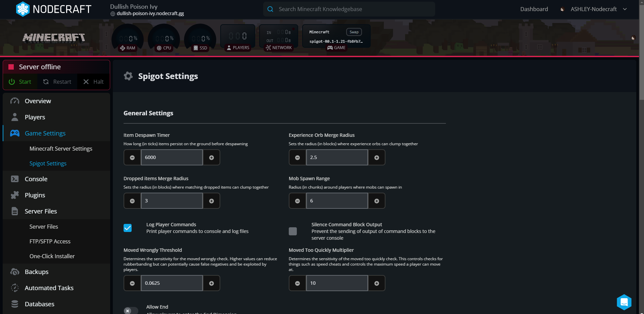The height and width of the screenshot is (314, 644).
Task: Click the General Settings heading
Action: click(148, 113)
